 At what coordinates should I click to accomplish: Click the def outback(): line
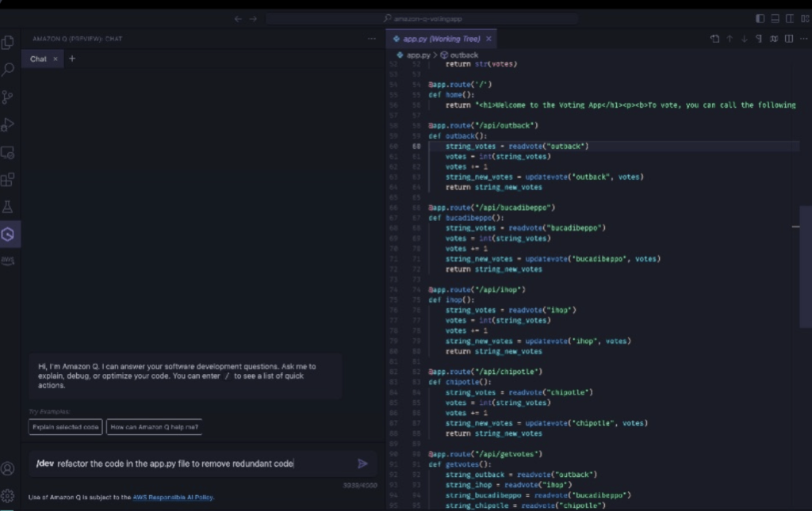tap(458, 136)
